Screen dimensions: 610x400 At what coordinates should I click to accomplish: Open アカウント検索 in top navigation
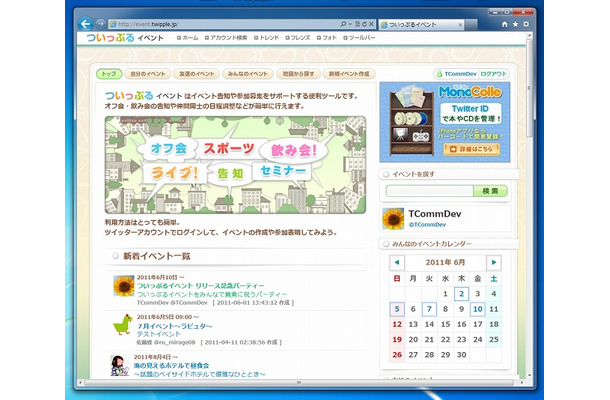coord(226,38)
